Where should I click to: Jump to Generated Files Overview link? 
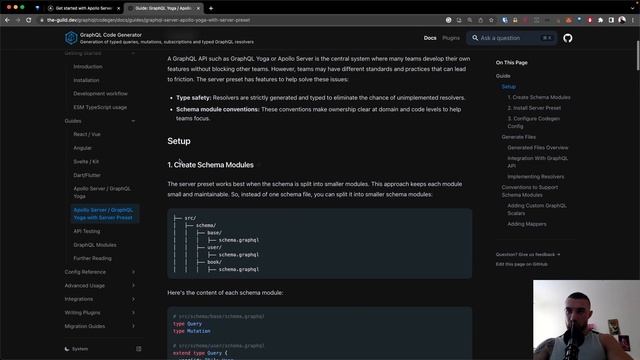tap(538, 148)
